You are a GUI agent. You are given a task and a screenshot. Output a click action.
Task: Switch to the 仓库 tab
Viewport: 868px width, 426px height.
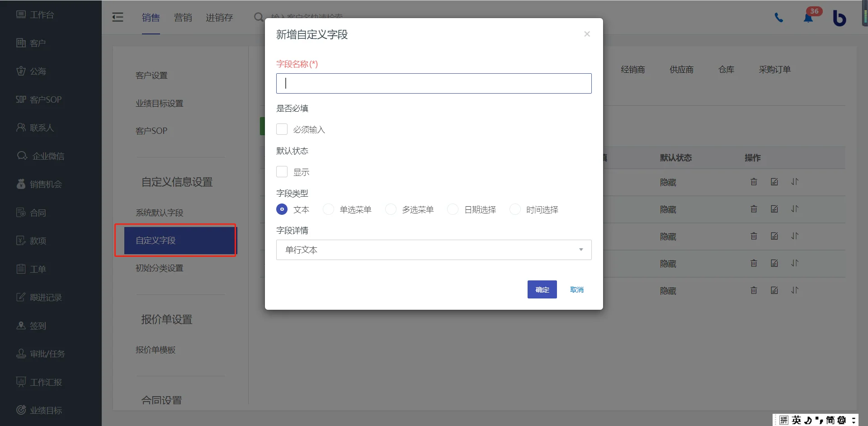point(726,70)
